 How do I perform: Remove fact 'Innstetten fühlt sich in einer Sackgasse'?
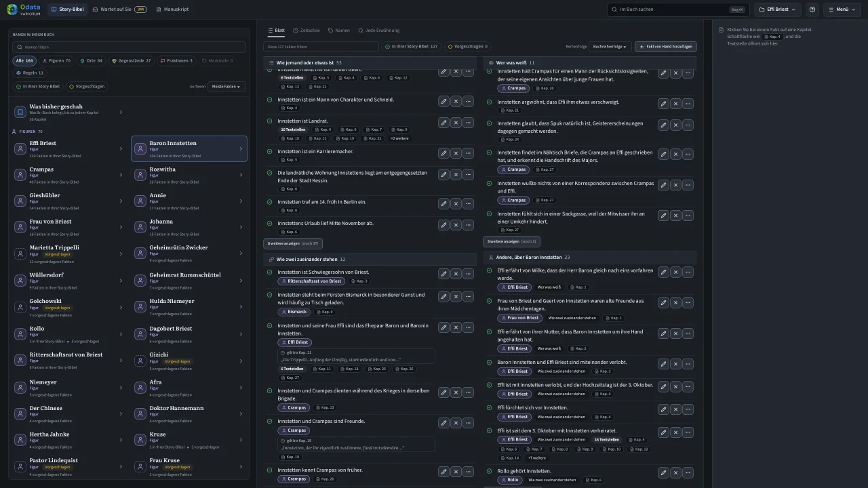tap(675, 216)
